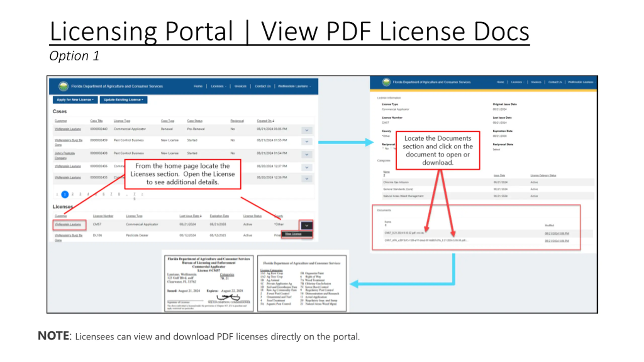The height and width of the screenshot is (362, 644).
Task: Go to page 8 in Cases pagination
Action: 119,194
